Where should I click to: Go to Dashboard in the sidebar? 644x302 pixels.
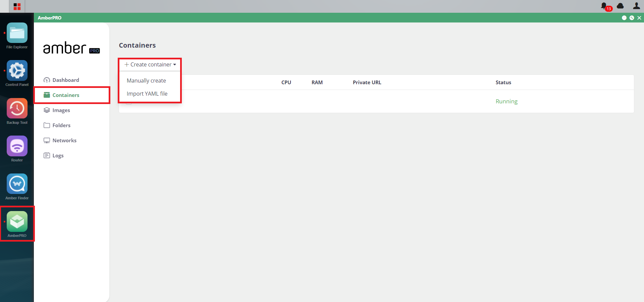tap(61, 80)
